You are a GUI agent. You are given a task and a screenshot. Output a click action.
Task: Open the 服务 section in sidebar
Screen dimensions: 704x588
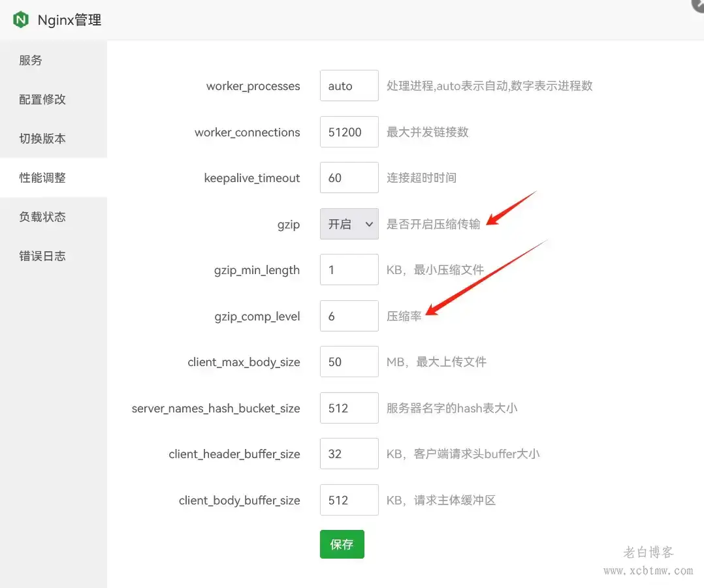(x=30, y=60)
